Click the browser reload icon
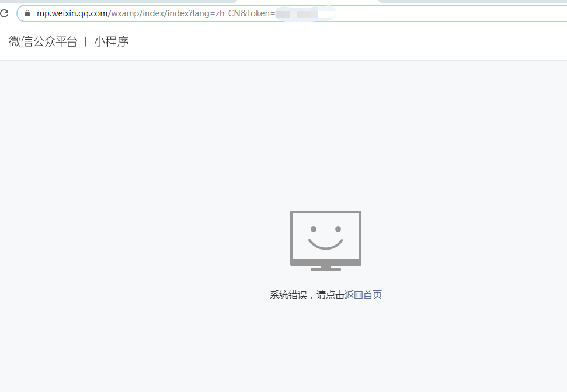 coord(4,13)
